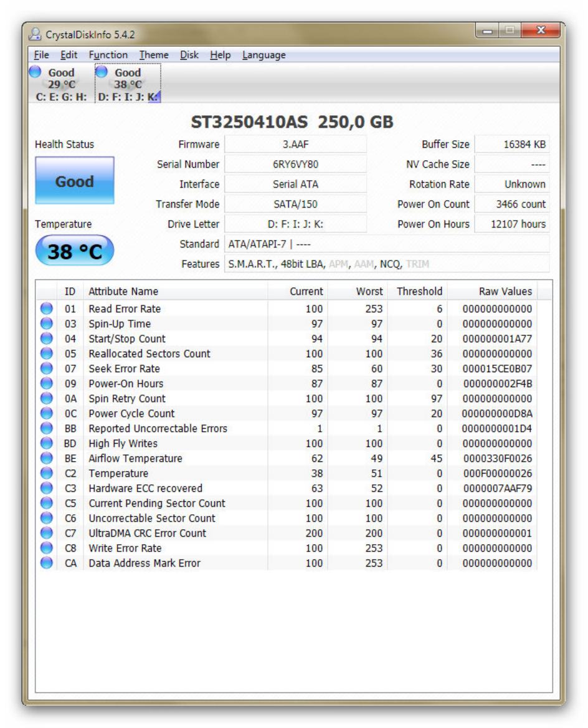
Task: Click the status icon for Current Pending Sector Count
Action: 47,503
